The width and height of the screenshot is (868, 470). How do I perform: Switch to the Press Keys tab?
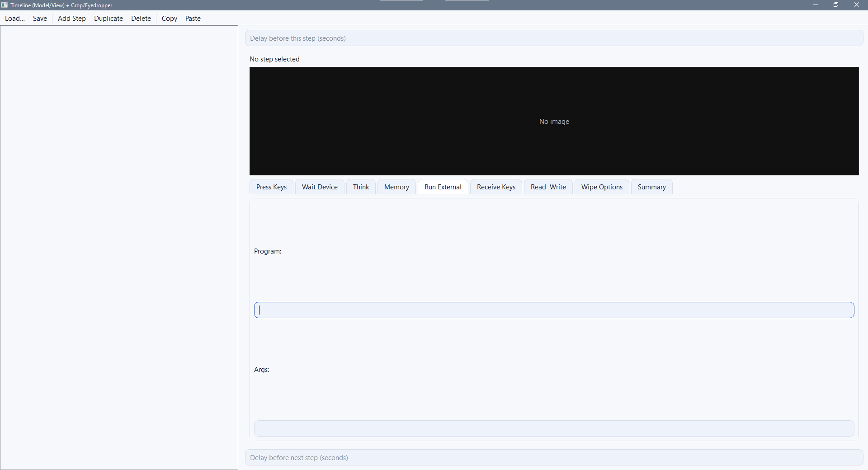271,187
